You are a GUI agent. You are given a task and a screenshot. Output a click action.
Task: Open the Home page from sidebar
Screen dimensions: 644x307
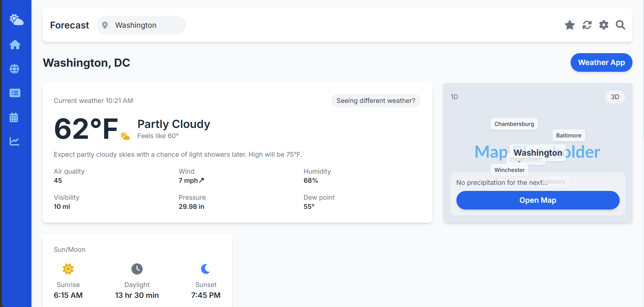15,45
